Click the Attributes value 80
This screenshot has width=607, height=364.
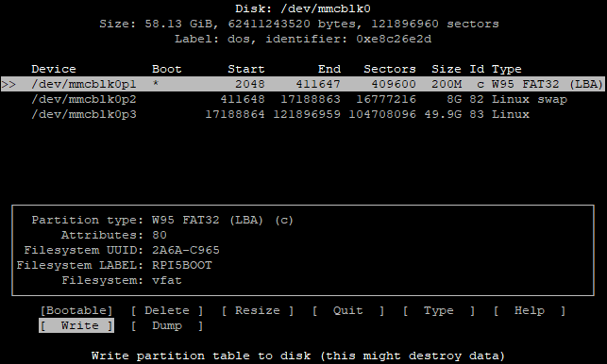point(160,235)
